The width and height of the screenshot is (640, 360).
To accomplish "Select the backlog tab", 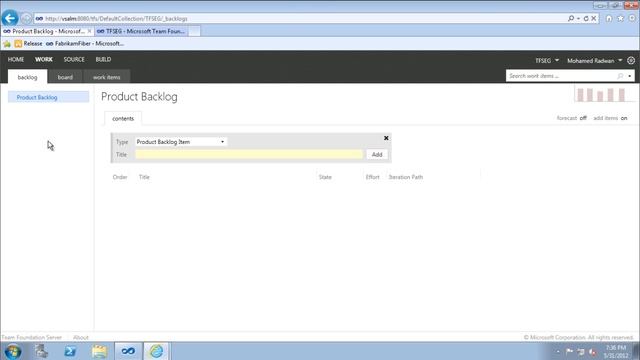I will point(27,77).
